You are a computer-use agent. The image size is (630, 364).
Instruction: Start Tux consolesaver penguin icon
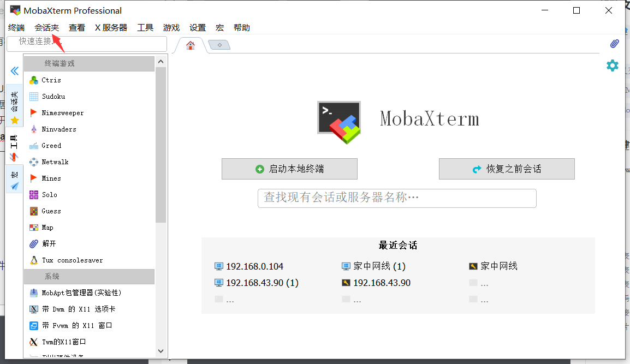pyautogui.click(x=34, y=260)
